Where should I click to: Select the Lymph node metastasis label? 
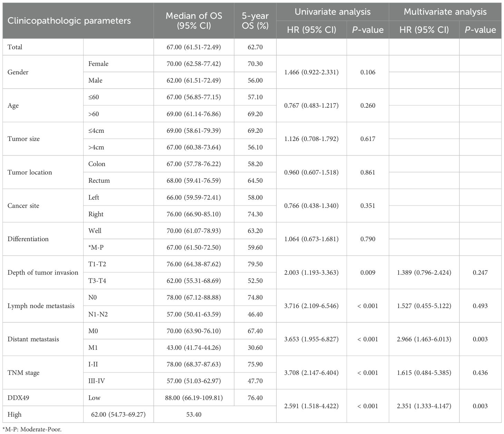pos(41,306)
